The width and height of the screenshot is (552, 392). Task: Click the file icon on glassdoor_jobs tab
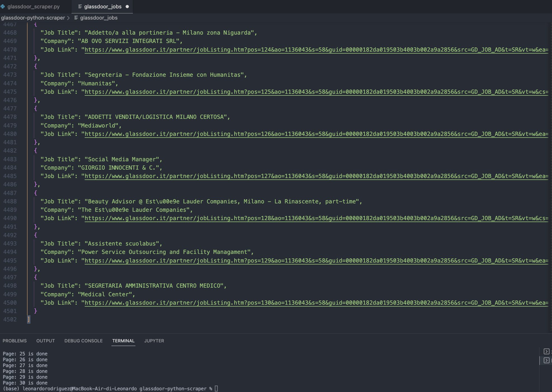pyautogui.click(x=80, y=6)
